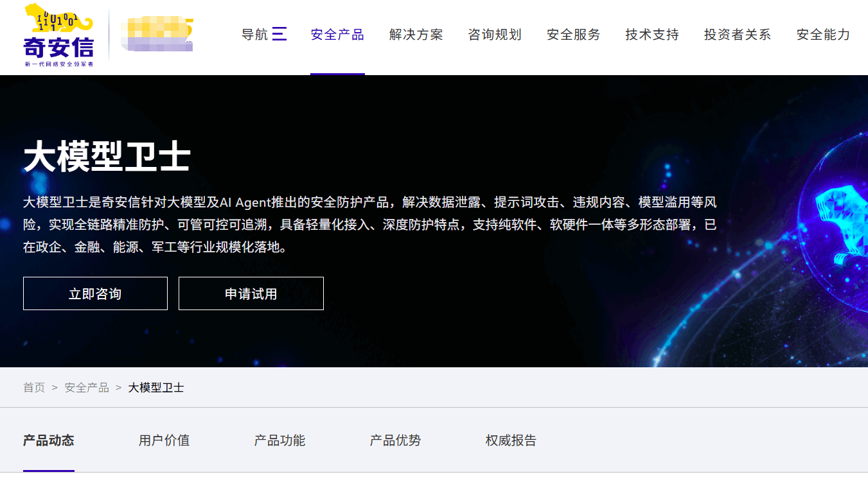Switch to the 产品功能 tab
Image resolution: width=868 pixels, height=488 pixels.
coord(280,440)
